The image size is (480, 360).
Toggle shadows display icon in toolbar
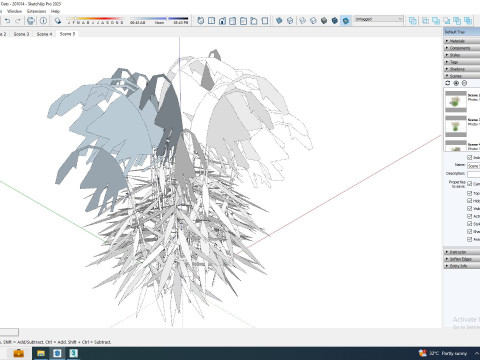click(x=58, y=21)
